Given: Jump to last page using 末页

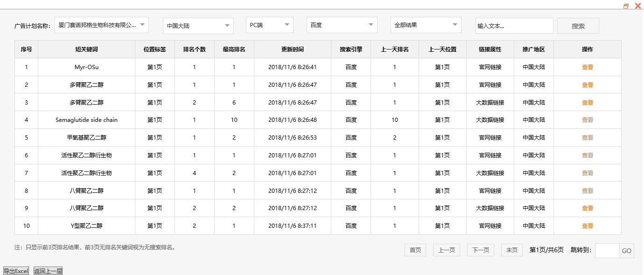Looking at the screenshot, I should pyautogui.click(x=511, y=250).
